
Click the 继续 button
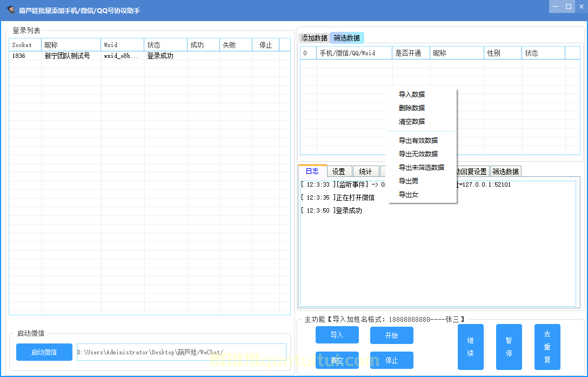[471, 347]
